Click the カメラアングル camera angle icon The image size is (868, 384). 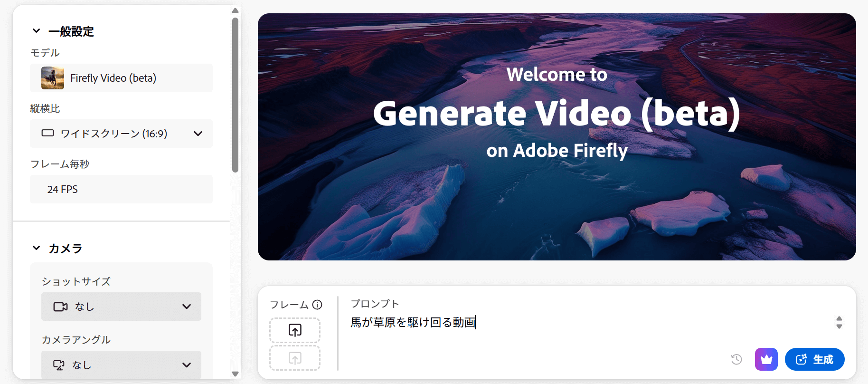(59, 365)
